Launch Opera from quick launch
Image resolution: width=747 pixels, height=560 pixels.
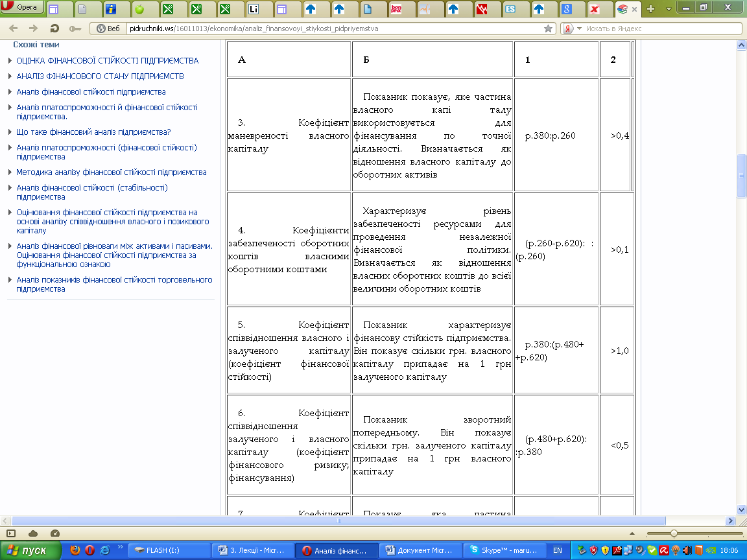tap(89, 550)
